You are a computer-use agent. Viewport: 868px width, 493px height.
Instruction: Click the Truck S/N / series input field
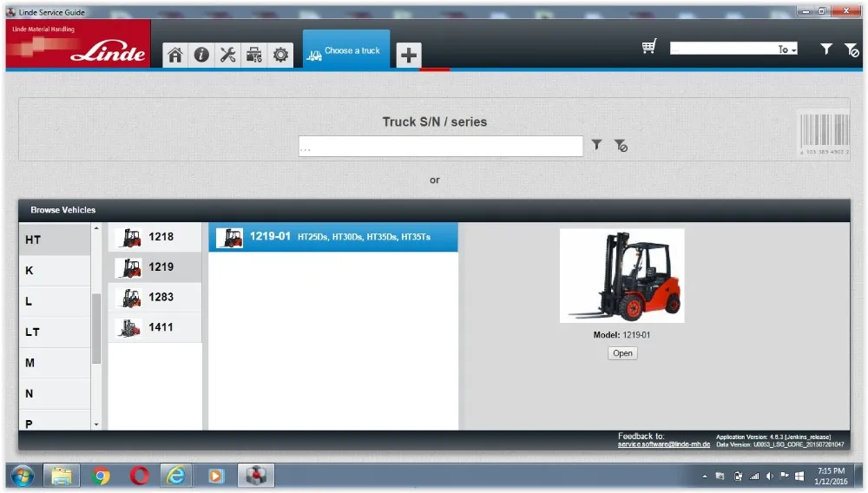pos(441,147)
